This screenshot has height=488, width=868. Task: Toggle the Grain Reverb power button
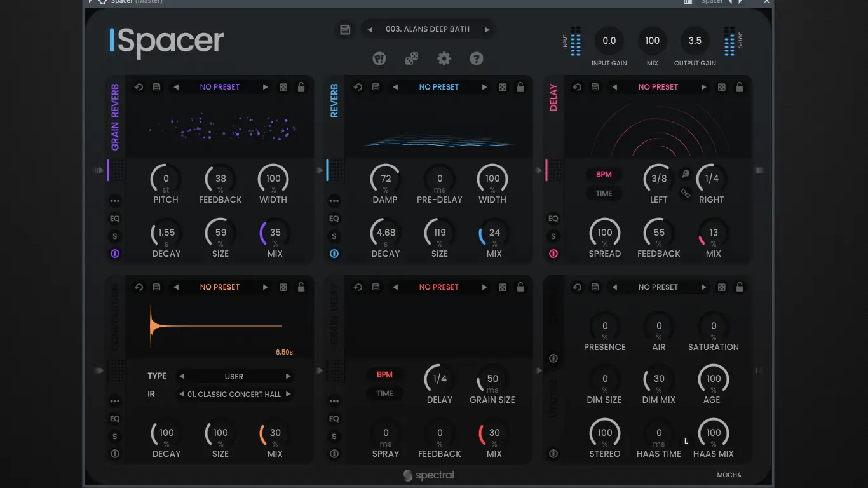tap(115, 254)
